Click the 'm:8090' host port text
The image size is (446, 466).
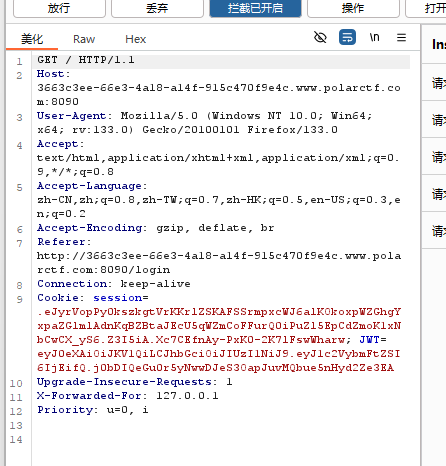58,102
